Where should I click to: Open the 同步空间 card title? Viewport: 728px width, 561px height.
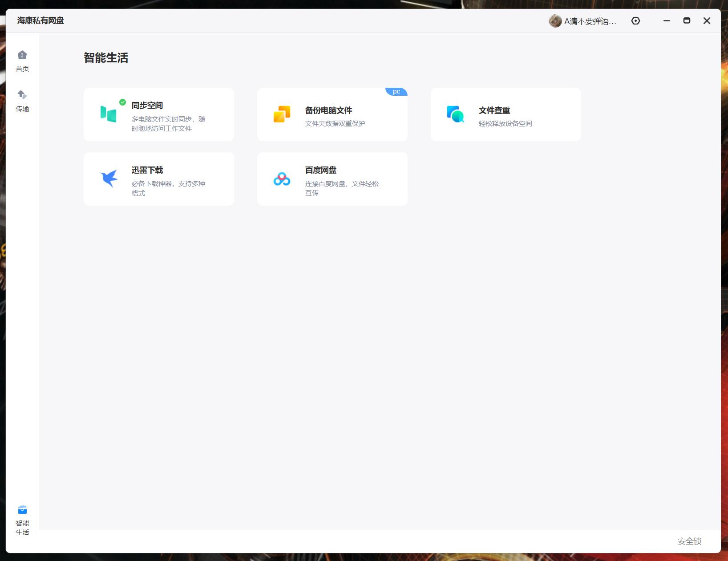click(x=147, y=106)
